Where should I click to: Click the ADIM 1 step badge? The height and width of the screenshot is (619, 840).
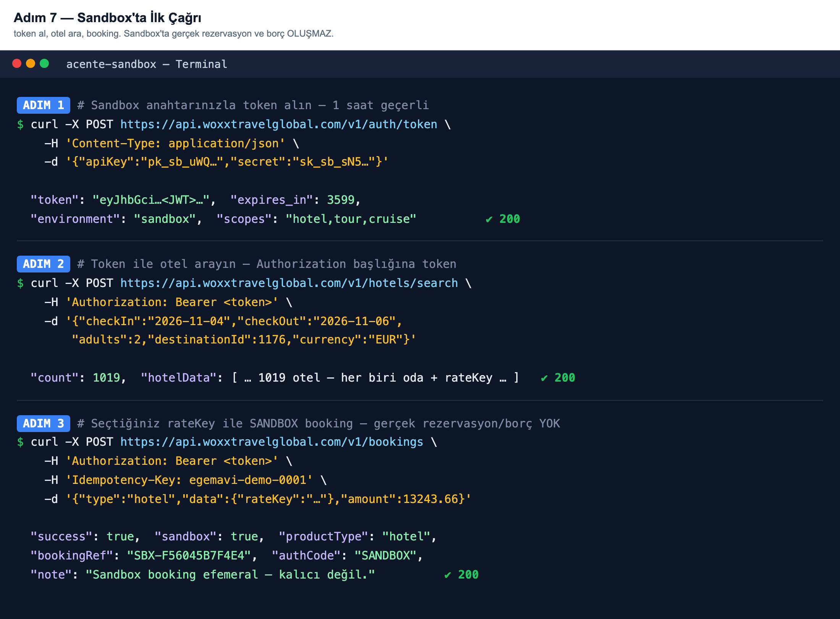44,105
